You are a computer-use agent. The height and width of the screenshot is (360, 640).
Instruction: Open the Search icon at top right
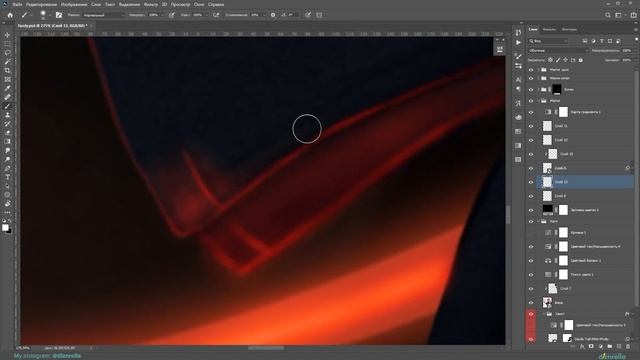pos(607,15)
